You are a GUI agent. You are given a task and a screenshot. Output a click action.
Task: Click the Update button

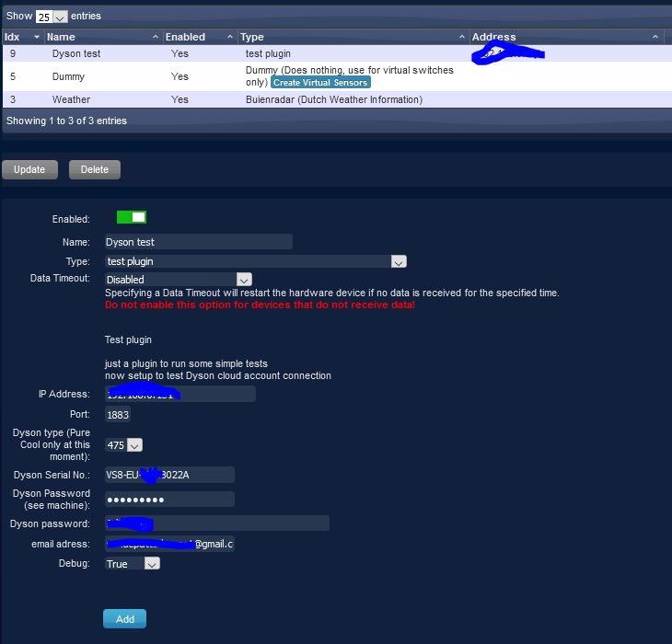pyautogui.click(x=29, y=169)
